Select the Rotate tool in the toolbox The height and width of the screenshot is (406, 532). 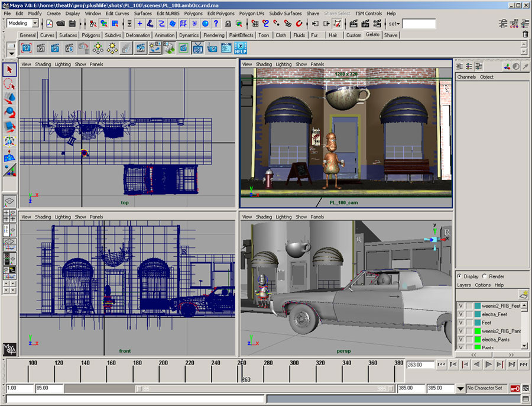click(9, 112)
